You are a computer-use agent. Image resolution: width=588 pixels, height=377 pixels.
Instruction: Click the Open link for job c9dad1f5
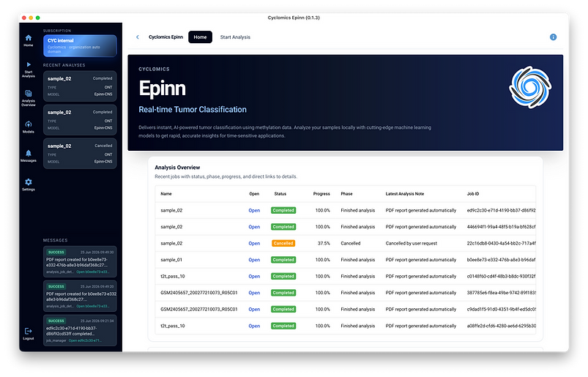click(x=254, y=310)
